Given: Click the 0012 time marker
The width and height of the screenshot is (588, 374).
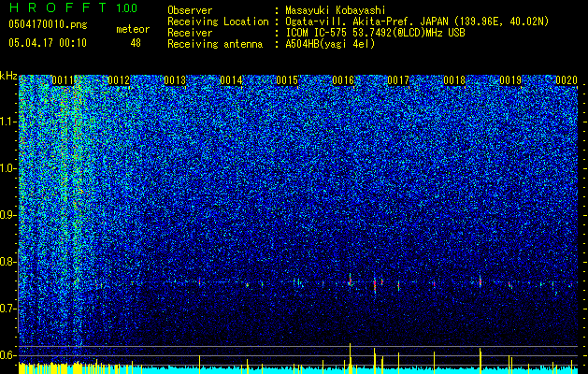Looking at the screenshot, I should pyautogui.click(x=119, y=80).
